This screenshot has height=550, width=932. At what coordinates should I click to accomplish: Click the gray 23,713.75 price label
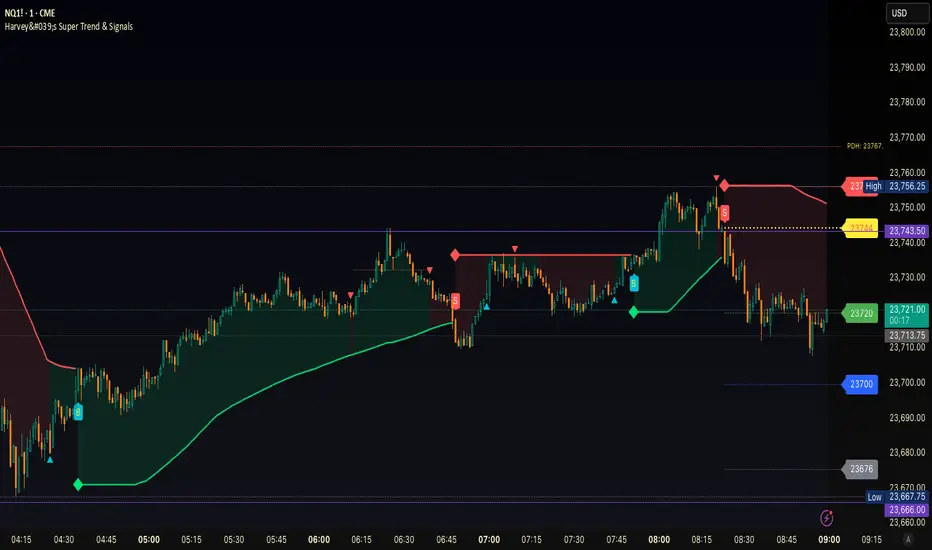pos(907,335)
